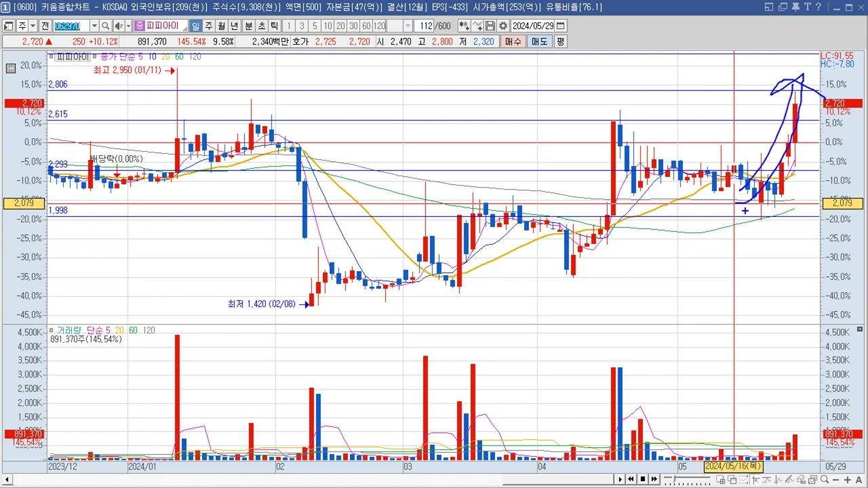The height and width of the screenshot is (488, 868).
Task: Click the stock code input field 062970
Action: click(72, 26)
